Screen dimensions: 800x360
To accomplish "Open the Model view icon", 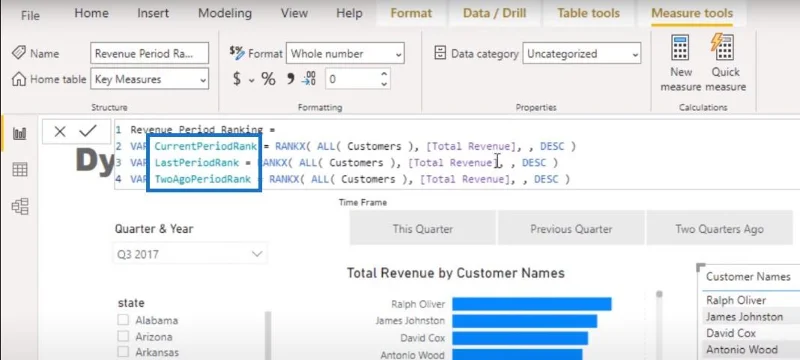I will click(x=20, y=206).
